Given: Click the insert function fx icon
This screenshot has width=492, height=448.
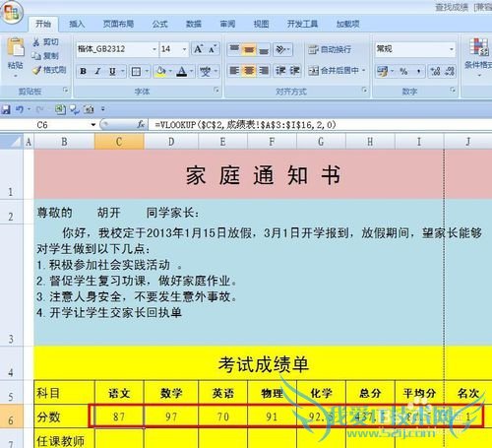Looking at the screenshot, I should (x=141, y=124).
